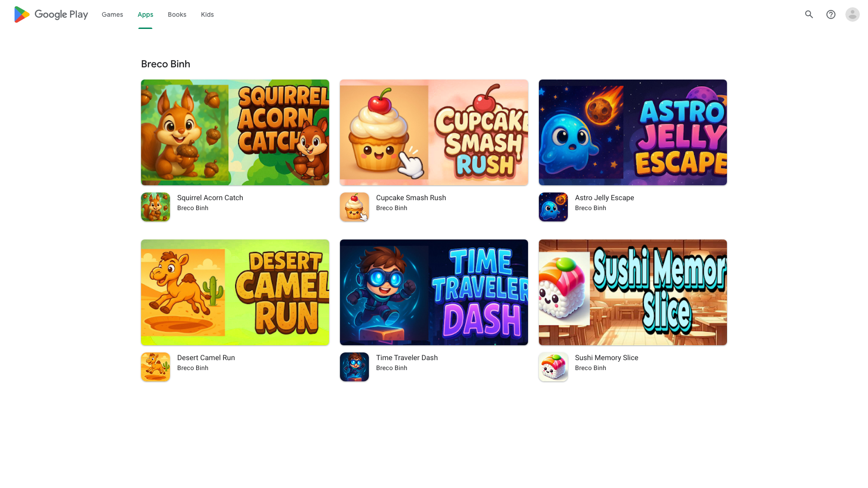Open the Squirrel Acorn Catch title link
This screenshot has height=488, width=868.
(x=210, y=198)
